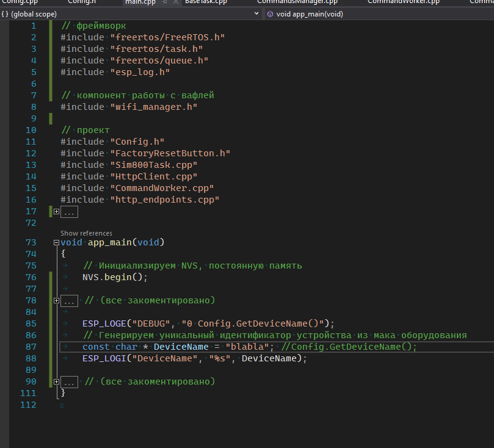Viewport: 494px width, 448px height.
Task: Switch to the Config.cpp tab
Action: 20,2
